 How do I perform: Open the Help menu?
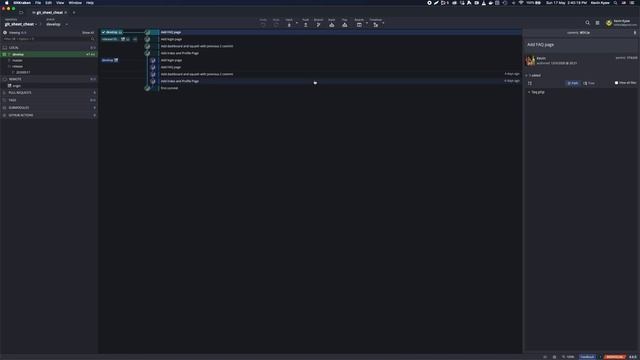(x=90, y=3)
